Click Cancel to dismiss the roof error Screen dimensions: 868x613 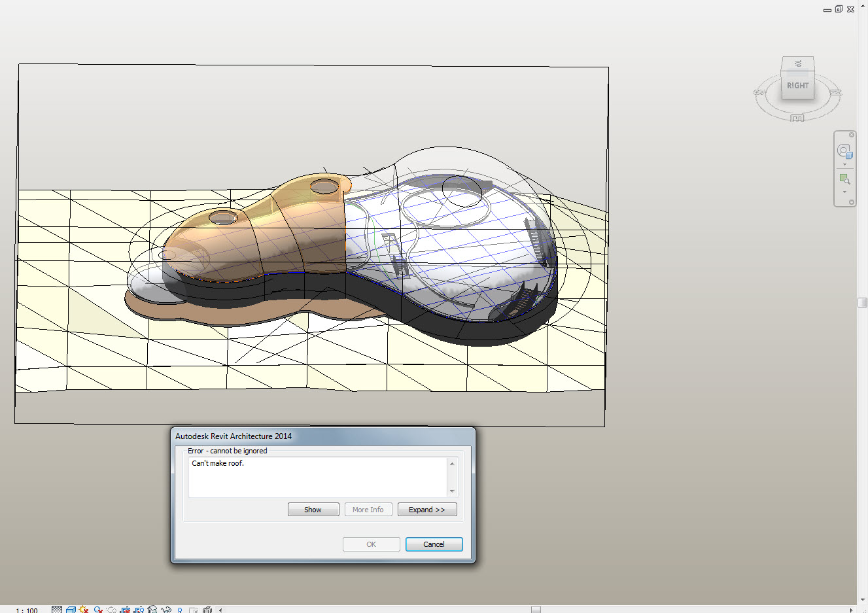click(x=434, y=544)
